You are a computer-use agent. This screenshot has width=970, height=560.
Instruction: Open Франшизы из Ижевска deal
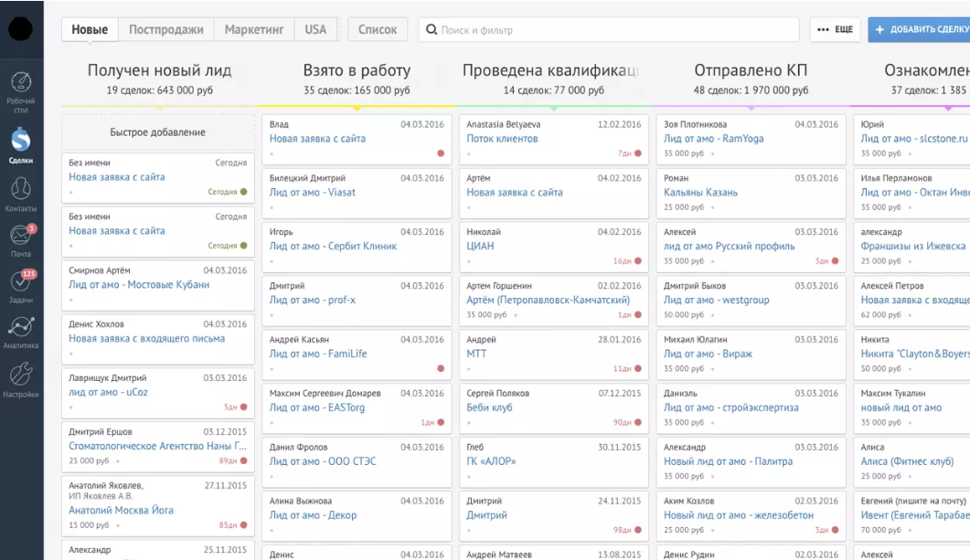point(913,246)
